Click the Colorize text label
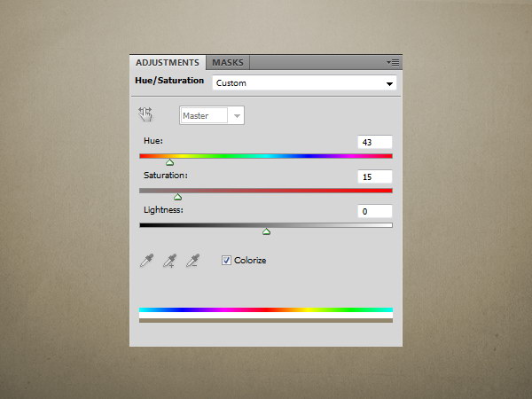Viewport: 532px width, 399px height. (x=250, y=261)
